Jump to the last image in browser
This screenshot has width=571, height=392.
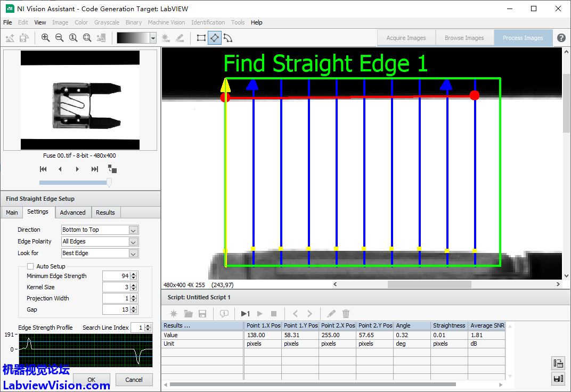point(95,169)
